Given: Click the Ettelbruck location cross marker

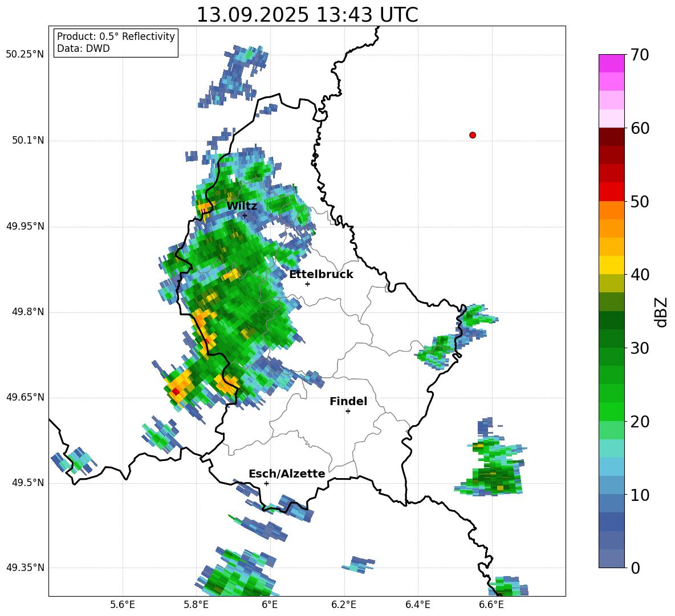Looking at the screenshot, I should [x=307, y=284].
